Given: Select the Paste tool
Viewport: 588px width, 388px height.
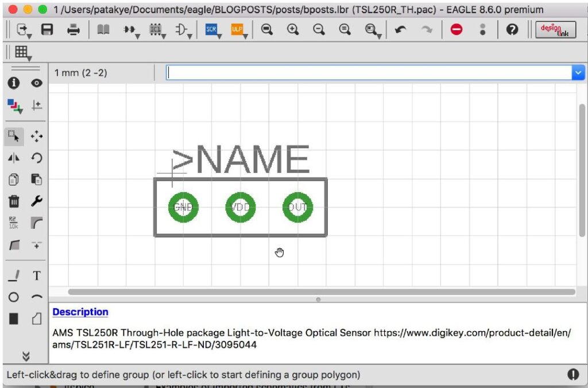Looking at the screenshot, I should coord(36,179).
